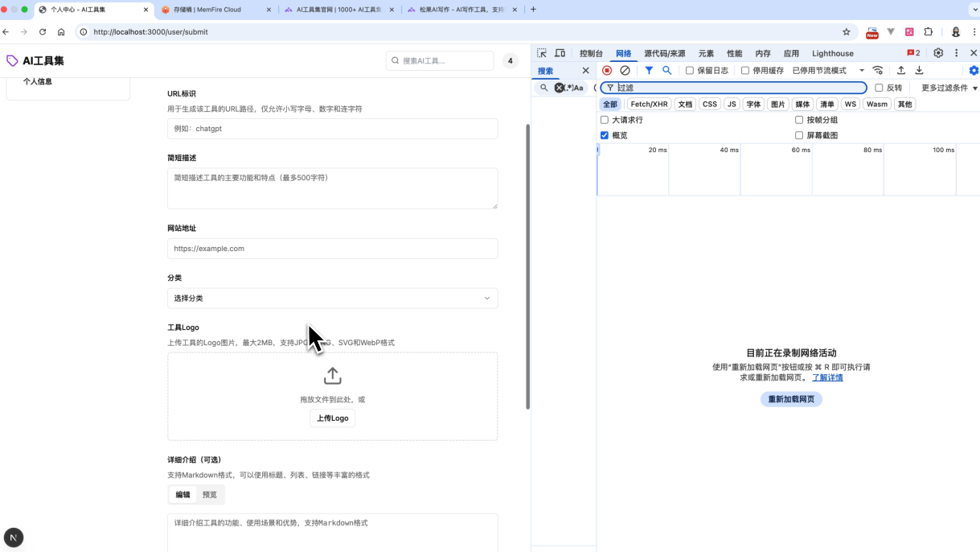The image size is (980, 552).
Task: Click the import HAR file upload icon
Action: click(x=901, y=71)
